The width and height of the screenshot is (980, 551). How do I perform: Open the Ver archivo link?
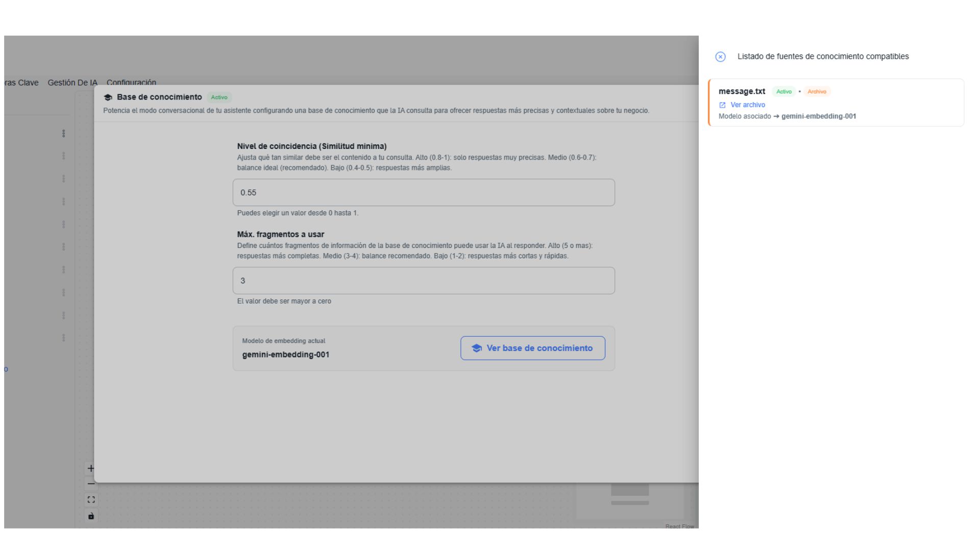(747, 105)
